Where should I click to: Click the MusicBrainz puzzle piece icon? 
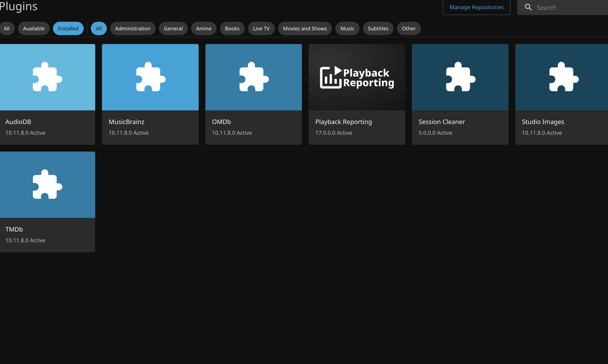tap(151, 77)
